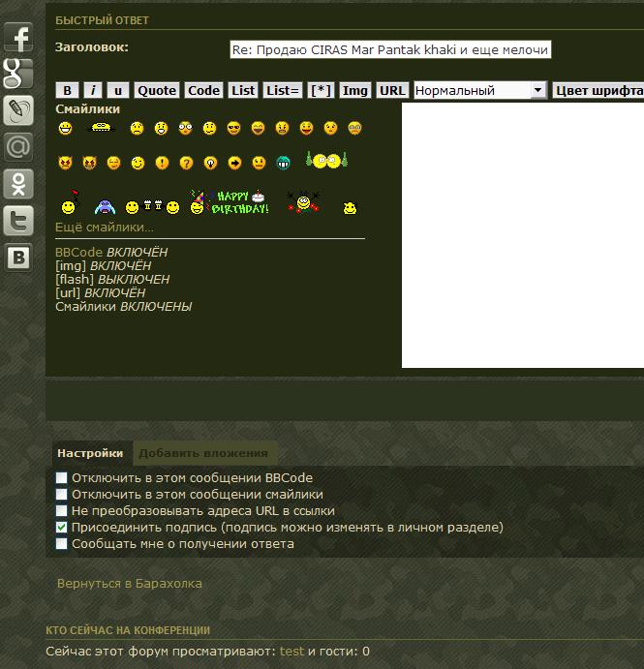Uncheck "Присоединить подпись" checkbox
Viewport: 644px width, 669px height.
tap(62, 528)
